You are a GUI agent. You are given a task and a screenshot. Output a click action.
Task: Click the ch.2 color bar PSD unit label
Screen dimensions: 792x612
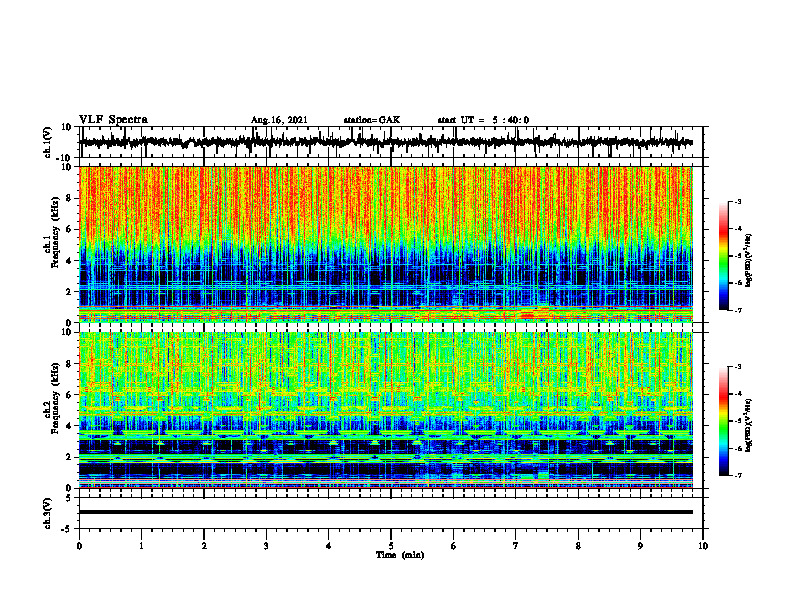(749, 425)
